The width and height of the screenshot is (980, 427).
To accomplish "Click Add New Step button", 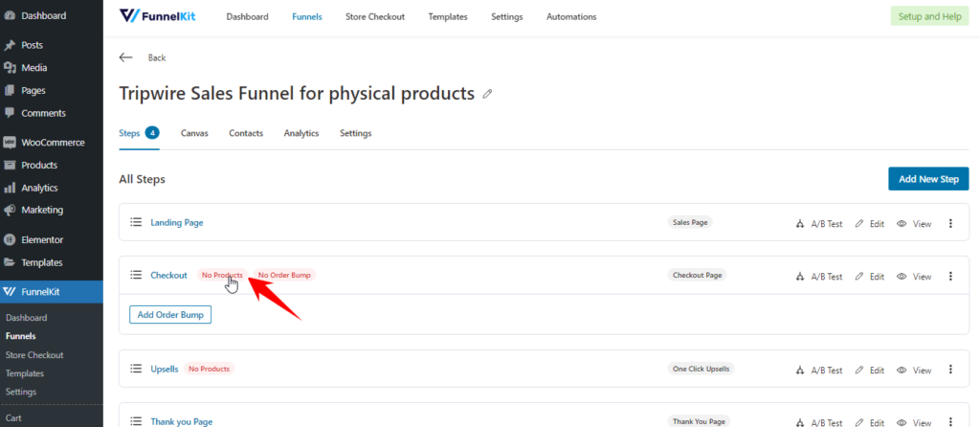I will pyautogui.click(x=928, y=179).
